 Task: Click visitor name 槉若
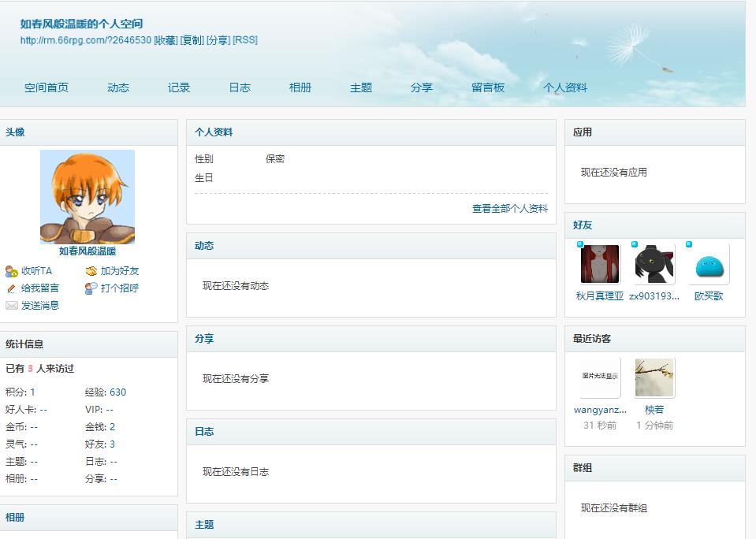pyautogui.click(x=654, y=410)
